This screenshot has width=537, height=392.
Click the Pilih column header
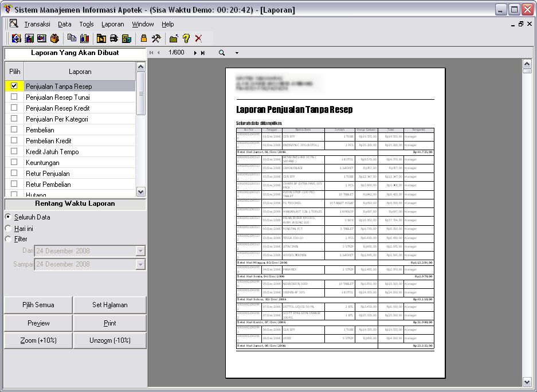coord(15,72)
